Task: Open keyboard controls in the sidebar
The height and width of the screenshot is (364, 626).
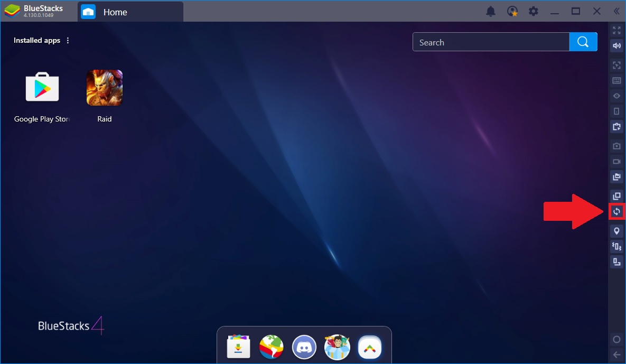Action: point(616,81)
